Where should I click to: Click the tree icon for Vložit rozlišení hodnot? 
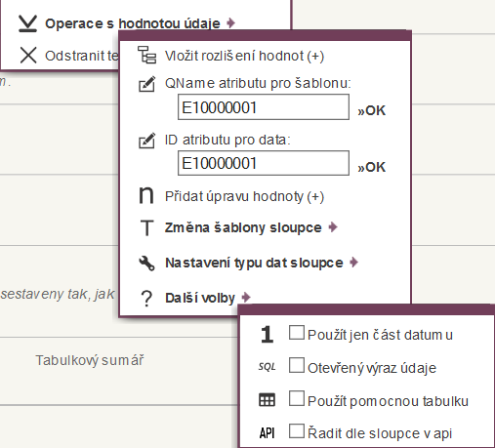[146, 55]
